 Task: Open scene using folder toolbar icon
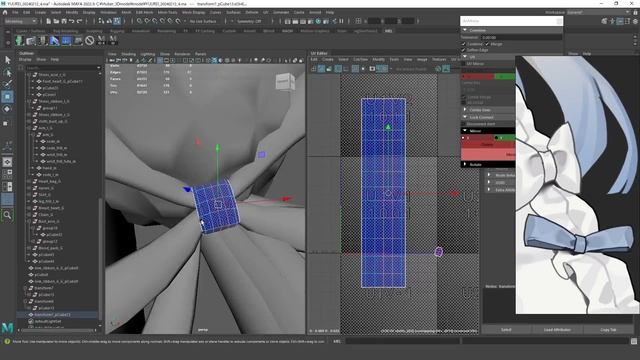pos(56,21)
